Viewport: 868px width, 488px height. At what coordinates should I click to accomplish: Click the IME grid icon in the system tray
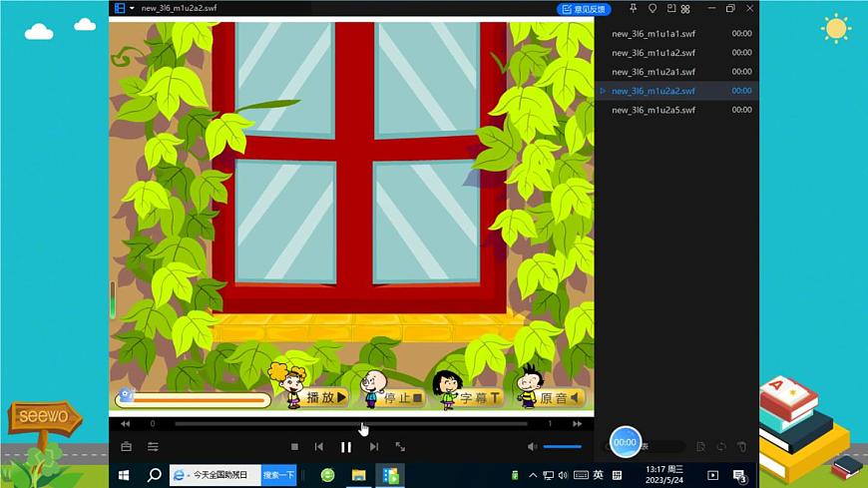(x=618, y=475)
